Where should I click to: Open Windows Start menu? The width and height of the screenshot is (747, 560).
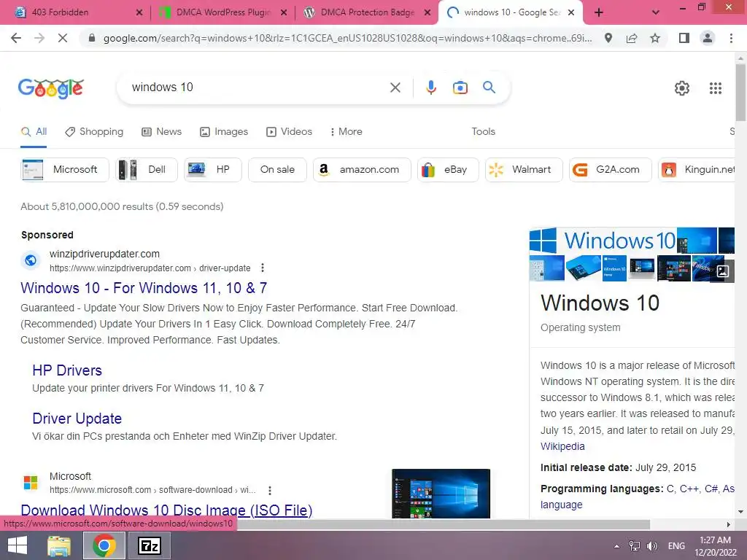18,545
